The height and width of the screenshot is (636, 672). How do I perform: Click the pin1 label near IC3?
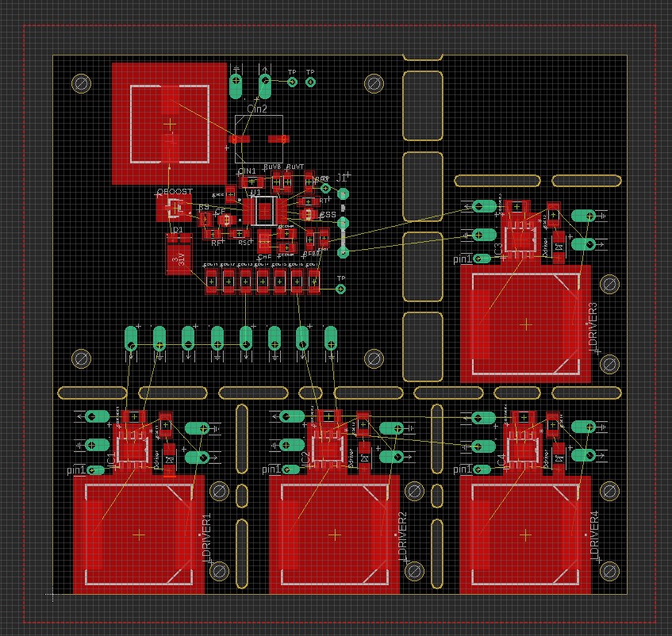point(462,258)
